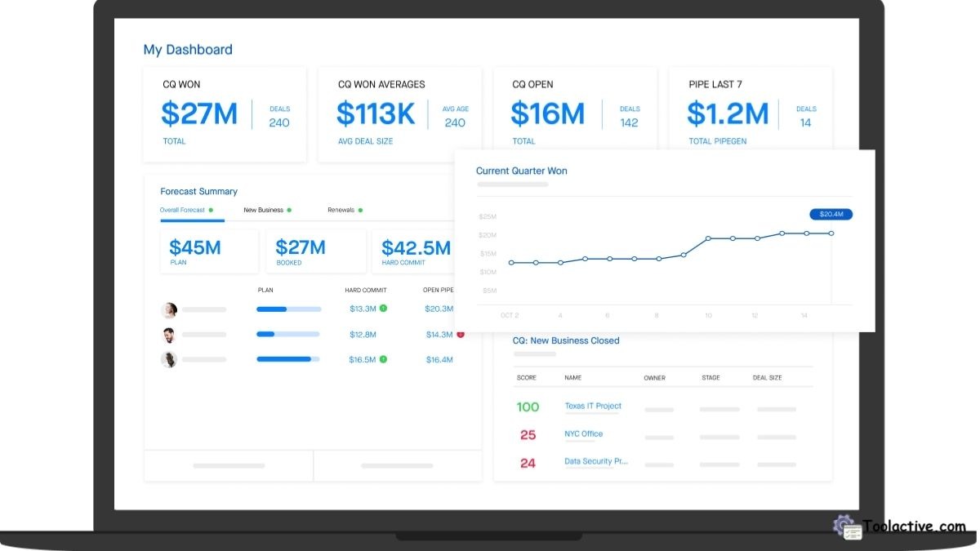Click the green increase arrow beside $16.5M

(382, 359)
